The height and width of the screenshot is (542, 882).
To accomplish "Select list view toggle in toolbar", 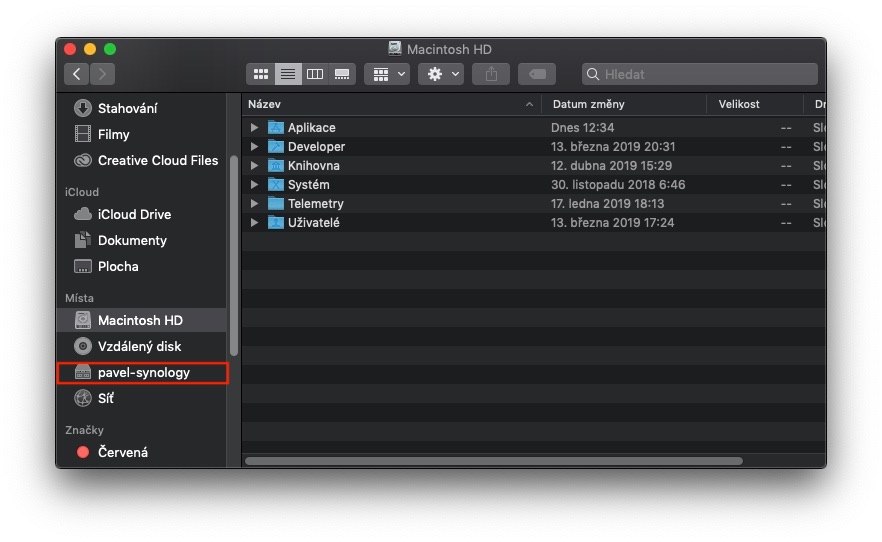I will tap(288, 74).
